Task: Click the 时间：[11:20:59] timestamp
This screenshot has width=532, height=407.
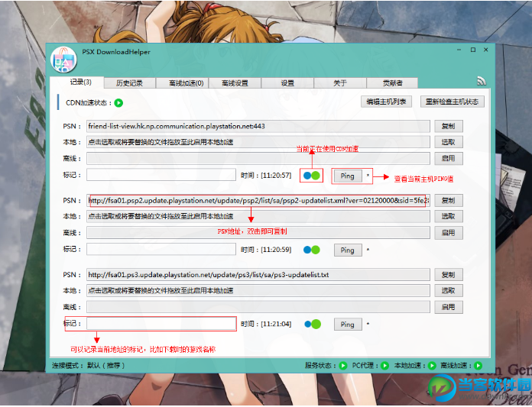Action: [266, 250]
